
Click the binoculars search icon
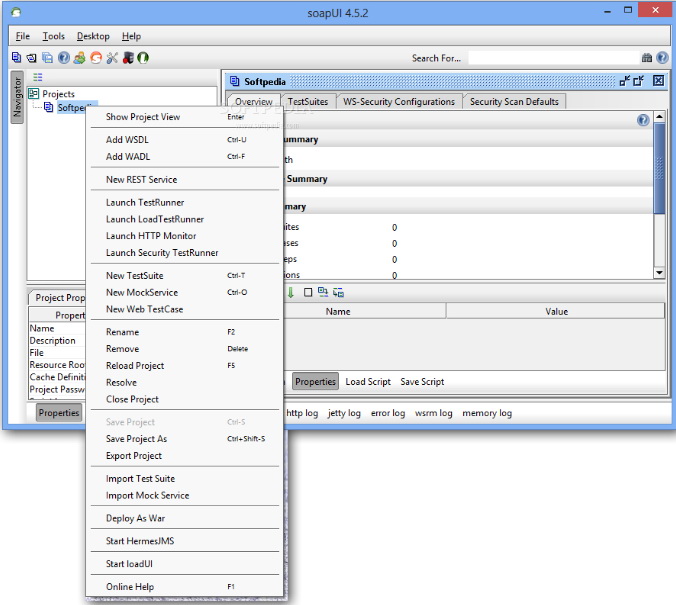click(x=646, y=57)
